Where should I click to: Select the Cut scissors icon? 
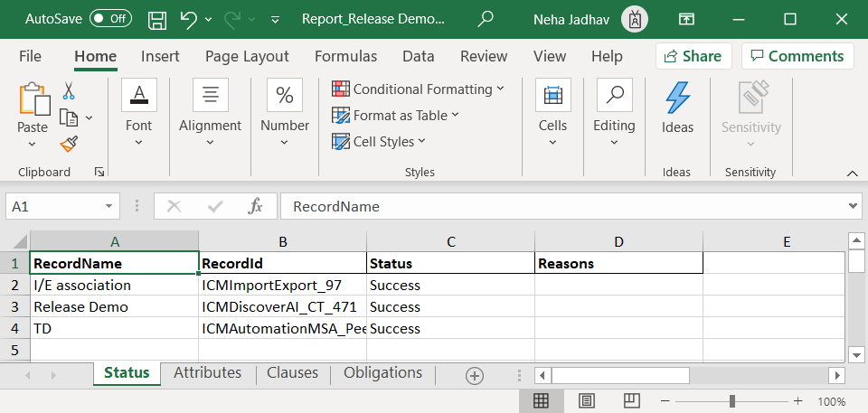point(69,91)
